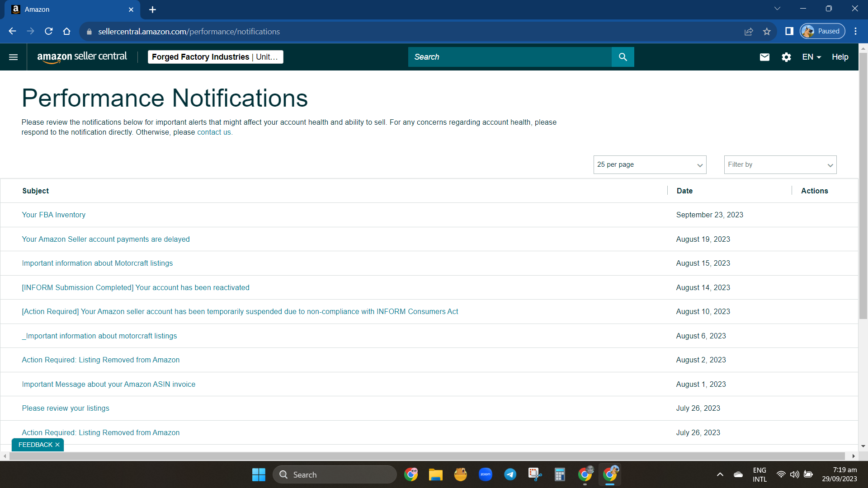Open Telegram from the taskbar
This screenshot has height=488, width=868.
coord(510,474)
